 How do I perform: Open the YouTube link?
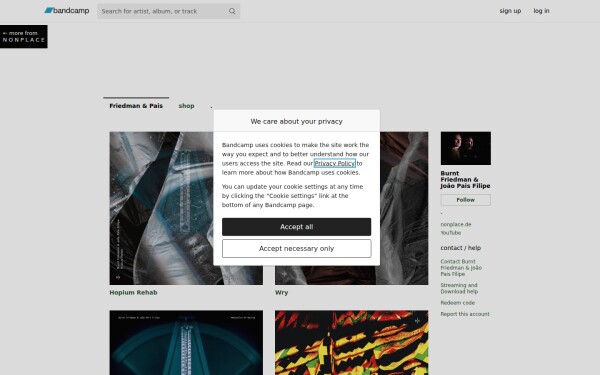(450, 233)
